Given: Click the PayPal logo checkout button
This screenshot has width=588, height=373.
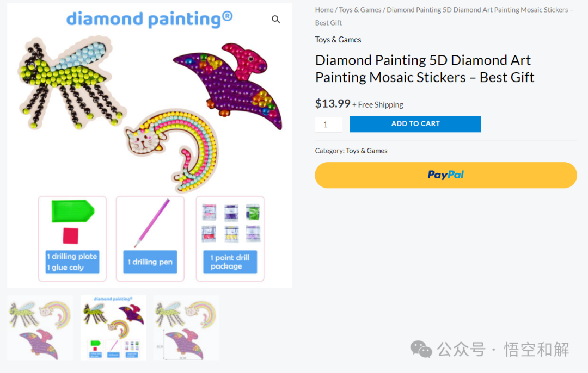Looking at the screenshot, I should tap(445, 175).
